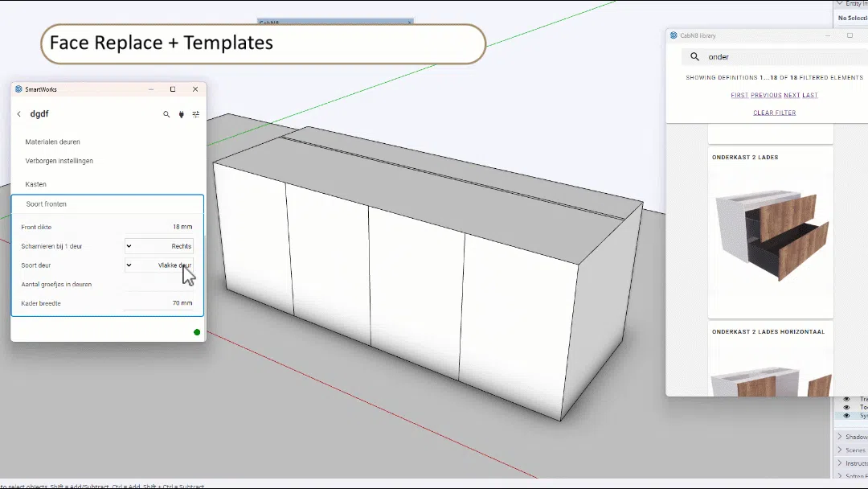Maximize the CabN8 library window
This screenshot has width=868, height=489.
pyautogui.click(x=850, y=35)
